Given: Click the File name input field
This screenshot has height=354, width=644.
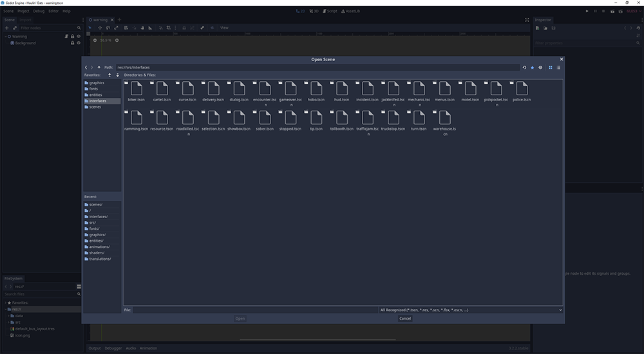Looking at the screenshot, I should click(254, 310).
